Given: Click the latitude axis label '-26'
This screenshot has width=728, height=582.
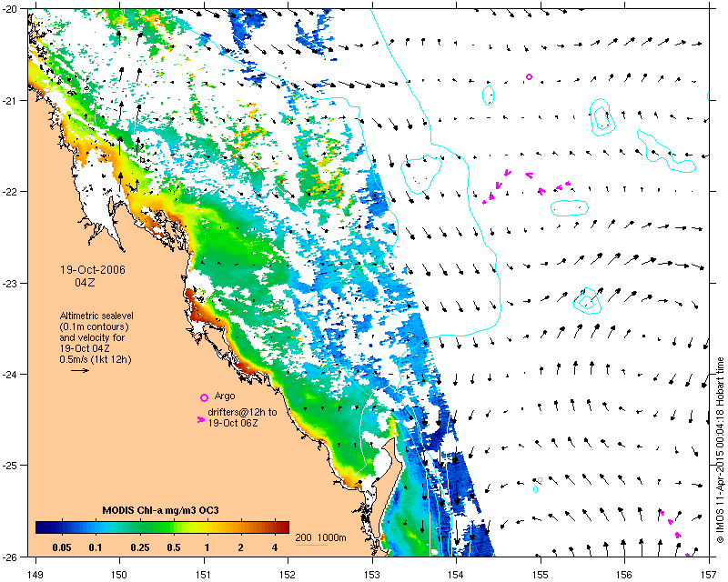Looking at the screenshot, I should [x=9, y=557].
